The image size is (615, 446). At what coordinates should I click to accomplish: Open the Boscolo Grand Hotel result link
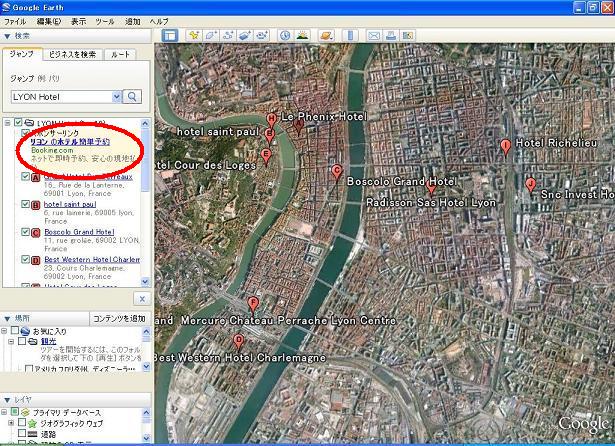79,232
